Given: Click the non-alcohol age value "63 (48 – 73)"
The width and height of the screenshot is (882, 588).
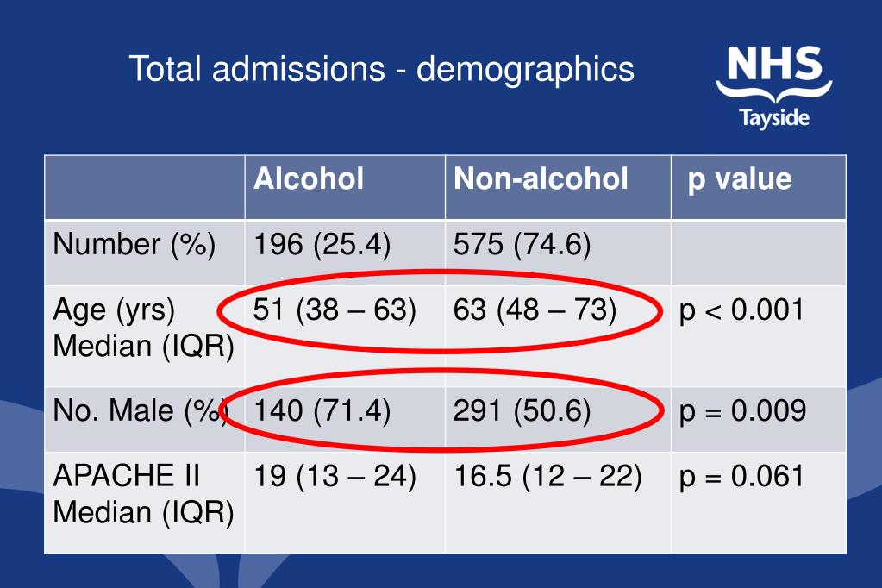Looking at the screenshot, I should 535,310.
